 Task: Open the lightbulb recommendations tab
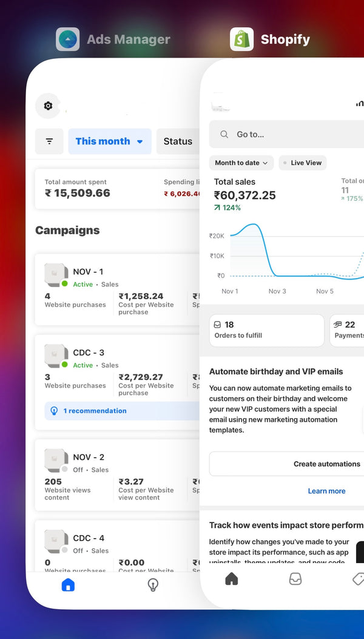pyautogui.click(x=153, y=584)
